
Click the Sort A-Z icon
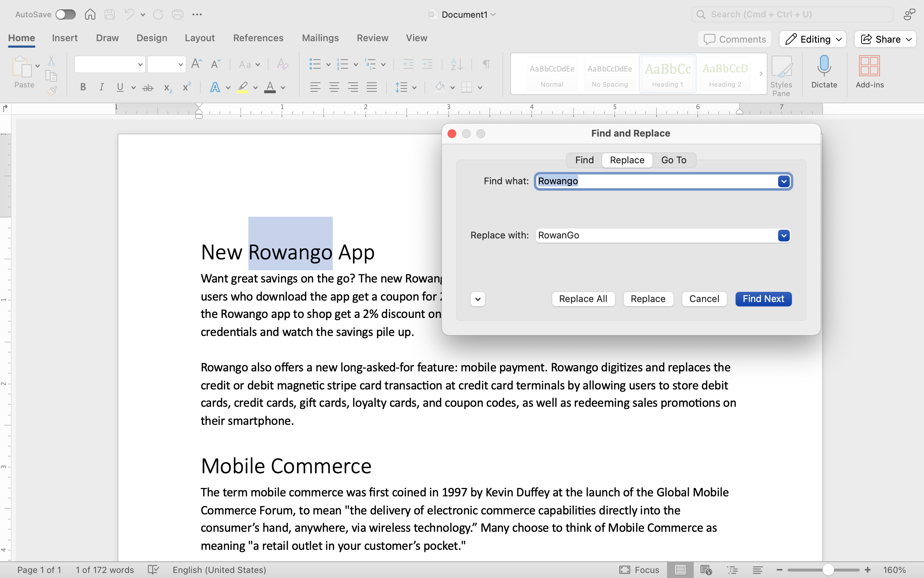click(x=457, y=64)
